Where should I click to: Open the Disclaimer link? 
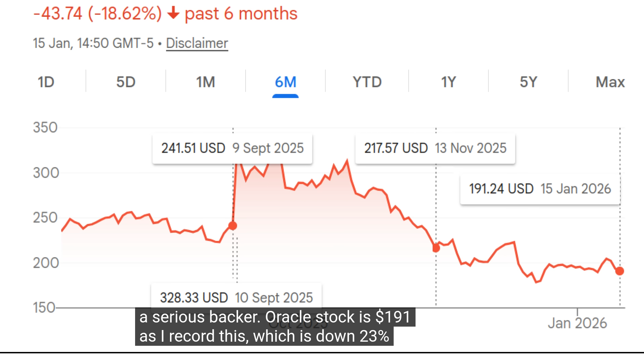click(x=197, y=43)
